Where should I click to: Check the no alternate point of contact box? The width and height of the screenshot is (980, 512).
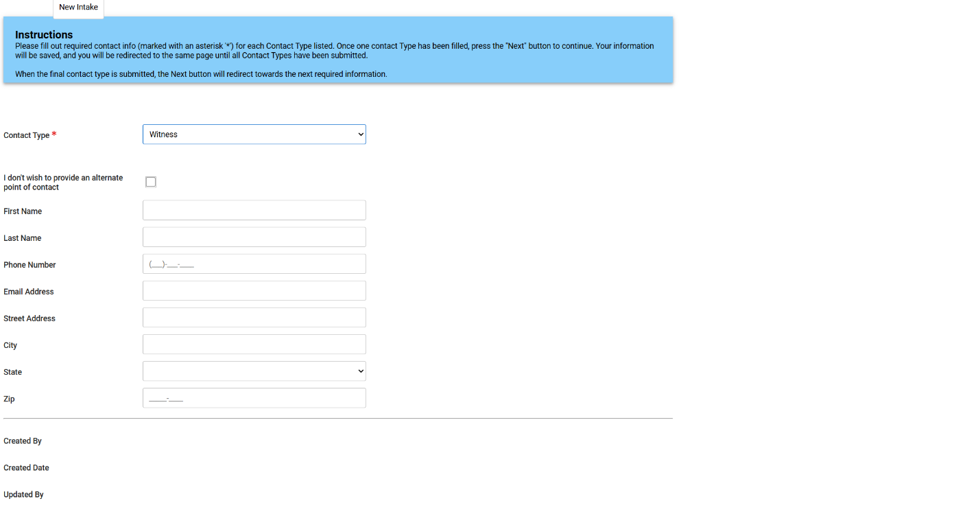[x=151, y=182]
